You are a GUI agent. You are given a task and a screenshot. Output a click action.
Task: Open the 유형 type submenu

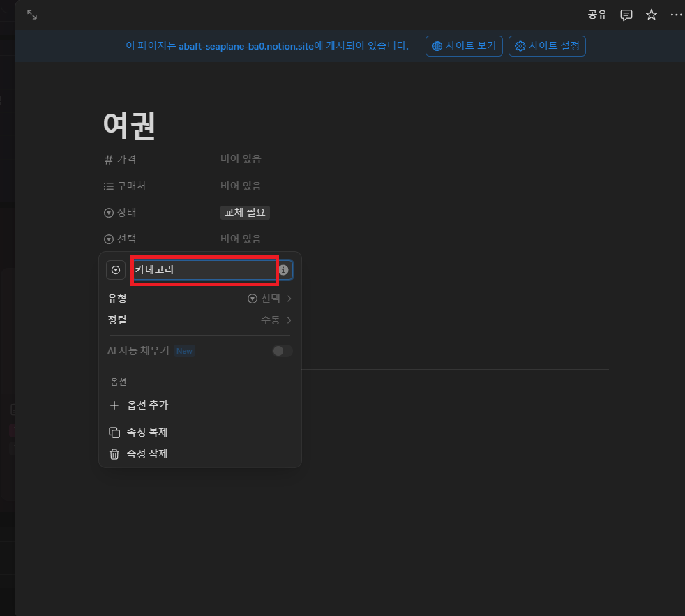point(200,299)
